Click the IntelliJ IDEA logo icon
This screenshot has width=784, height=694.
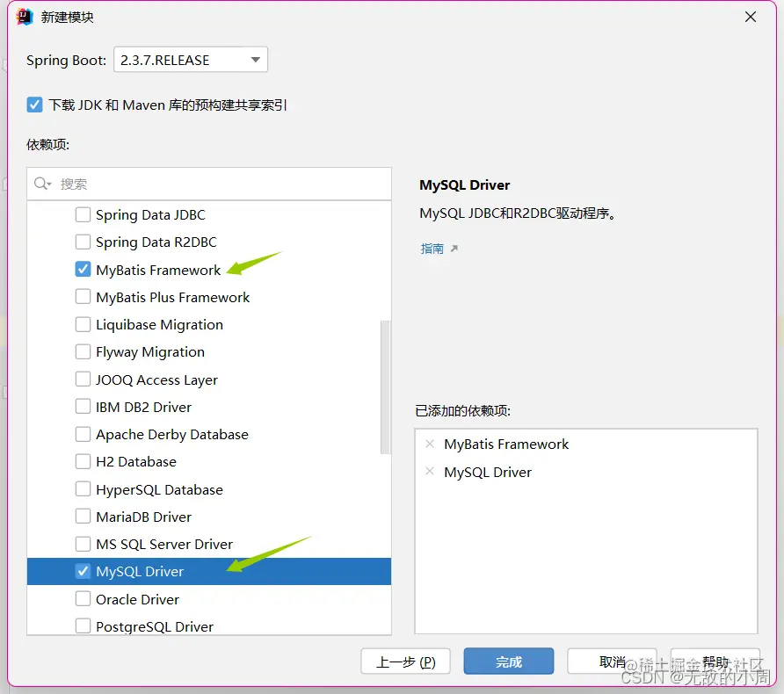click(25, 17)
